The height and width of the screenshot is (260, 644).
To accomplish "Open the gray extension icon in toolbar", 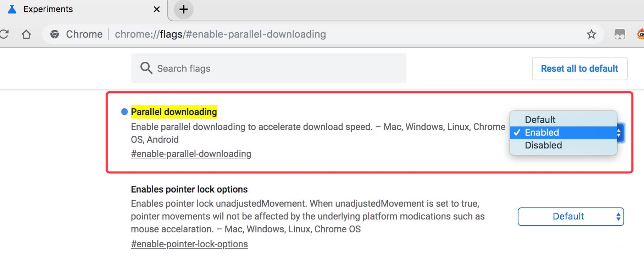I will coord(620,34).
